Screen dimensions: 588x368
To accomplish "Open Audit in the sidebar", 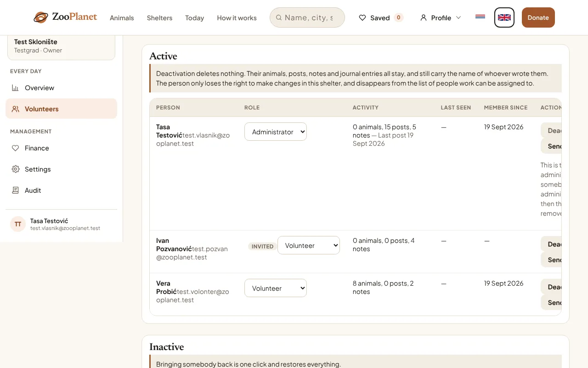I will (x=61, y=190).
